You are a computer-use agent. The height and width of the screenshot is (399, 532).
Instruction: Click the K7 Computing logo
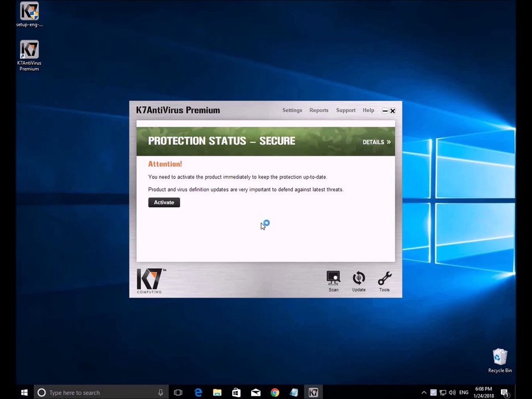pos(151,281)
